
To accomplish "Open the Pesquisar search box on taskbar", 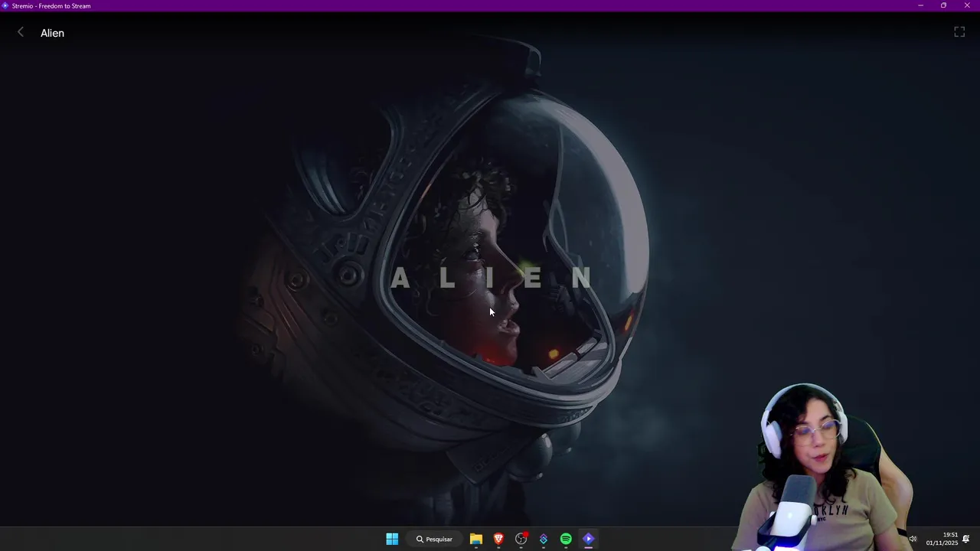I will pos(434,539).
